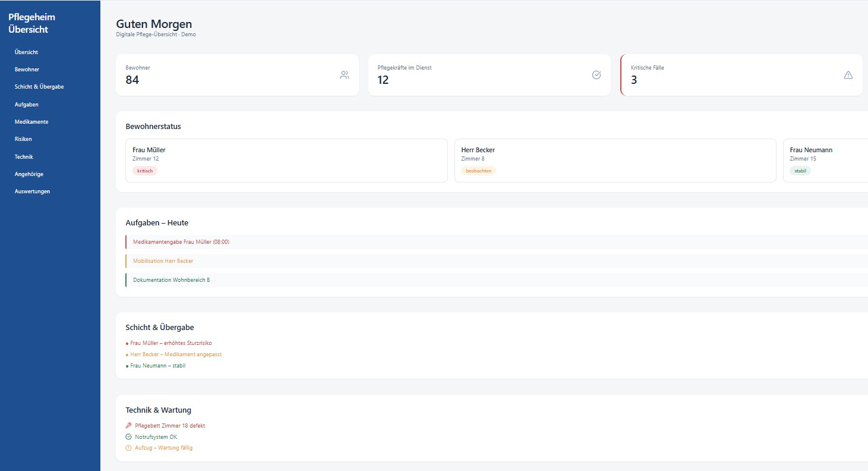This screenshot has height=471, width=868.
Task: Click the orange 'beobachten' status badge
Action: click(x=478, y=171)
